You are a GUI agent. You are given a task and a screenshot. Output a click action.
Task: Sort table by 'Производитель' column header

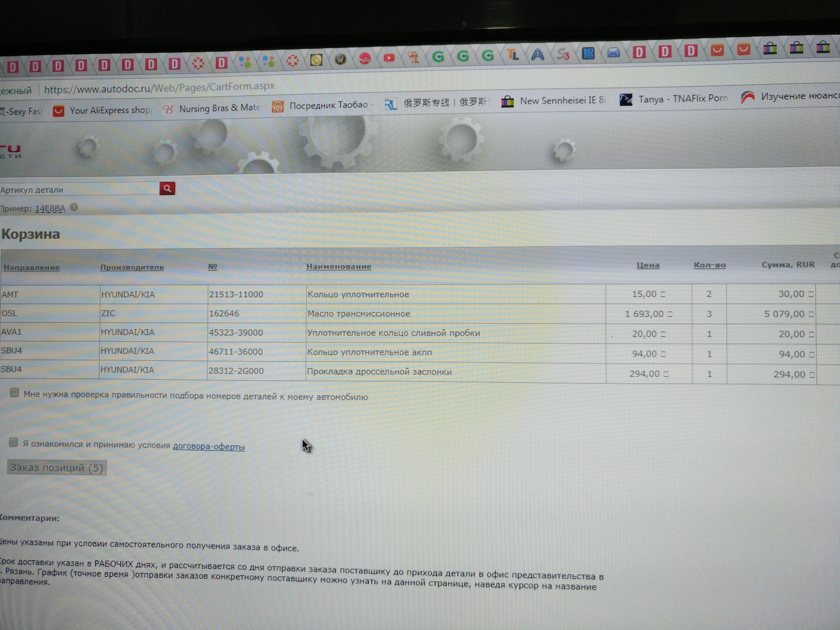coord(132,267)
